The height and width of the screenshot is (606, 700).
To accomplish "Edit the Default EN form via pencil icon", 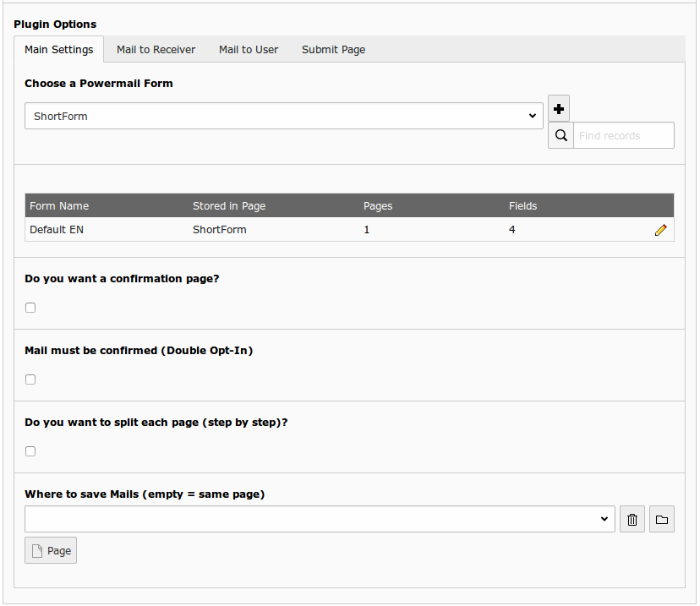I will pos(660,230).
